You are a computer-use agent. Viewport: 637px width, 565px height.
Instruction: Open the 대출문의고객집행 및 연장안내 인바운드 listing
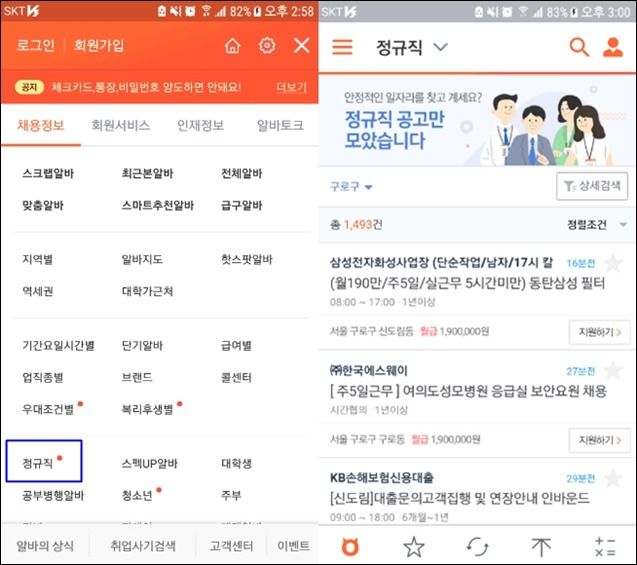[x=459, y=498]
